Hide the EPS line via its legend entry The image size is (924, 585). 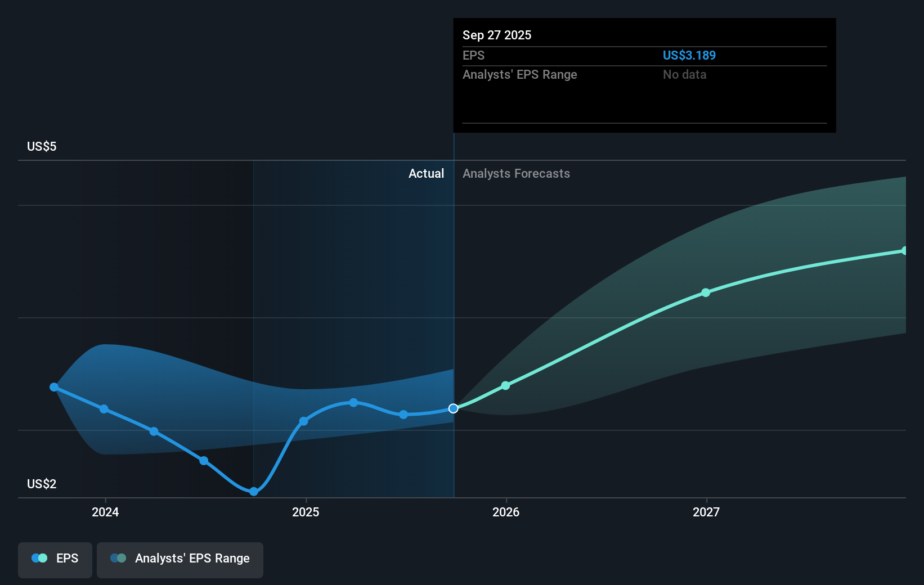[x=55, y=559]
